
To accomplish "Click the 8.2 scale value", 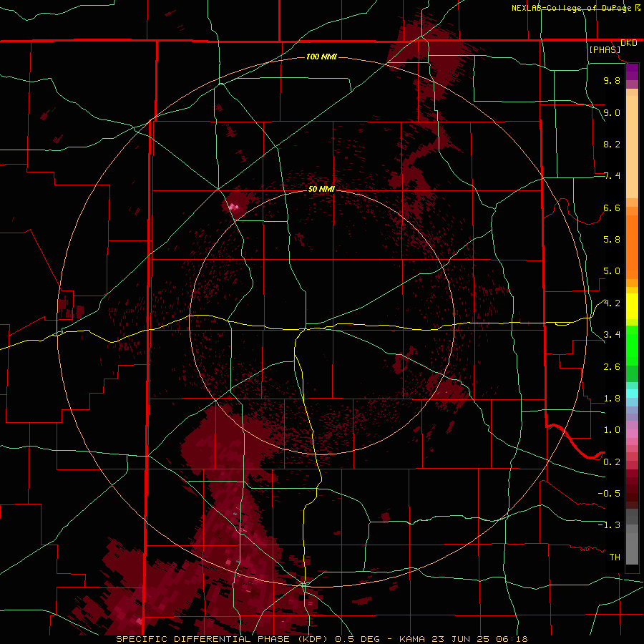I will [x=612, y=144].
